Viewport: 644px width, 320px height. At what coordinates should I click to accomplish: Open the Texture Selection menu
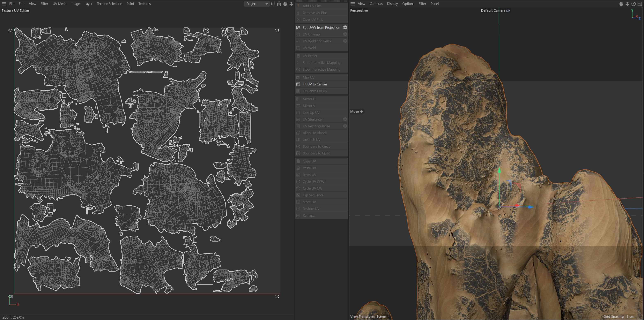110,4
